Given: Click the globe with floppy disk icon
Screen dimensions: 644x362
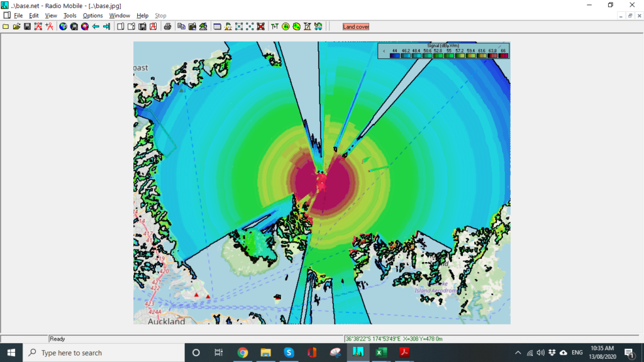Looking at the screenshot, I should 74,26.
